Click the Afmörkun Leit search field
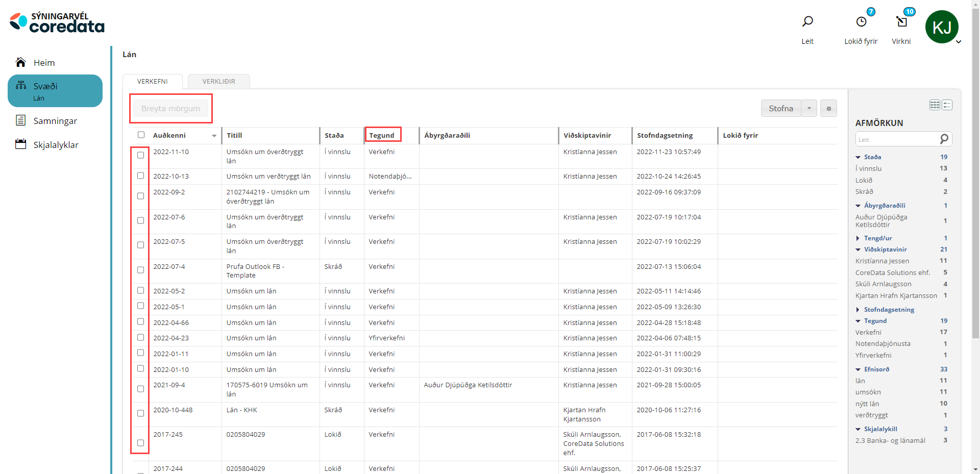This screenshot has width=980, height=474. tap(897, 139)
